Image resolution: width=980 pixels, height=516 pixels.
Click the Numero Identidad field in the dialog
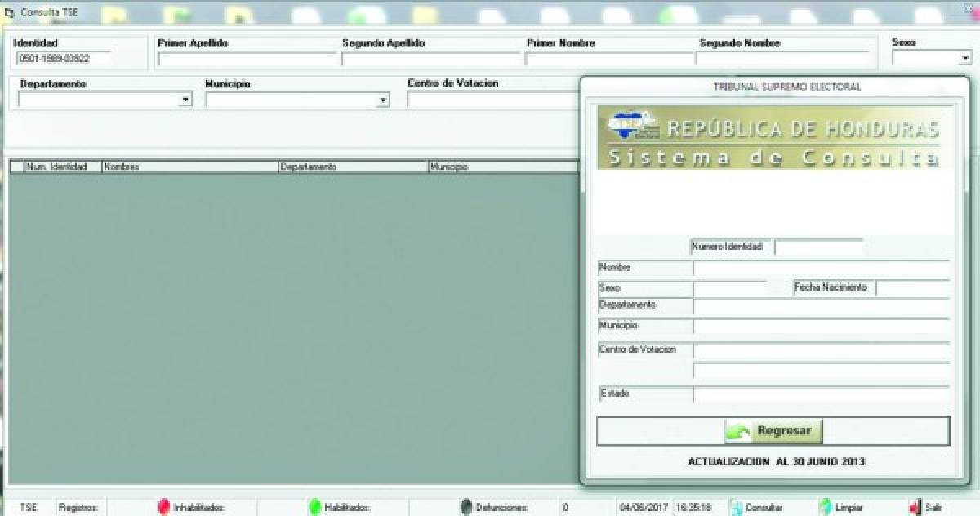click(x=819, y=247)
